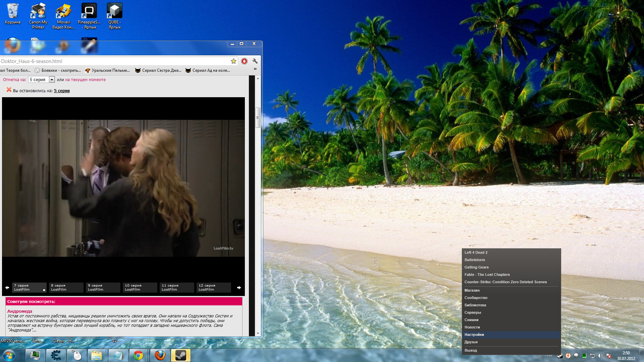Open the system monitor taskbar icon
644x362 pixels.
(x=35, y=355)
